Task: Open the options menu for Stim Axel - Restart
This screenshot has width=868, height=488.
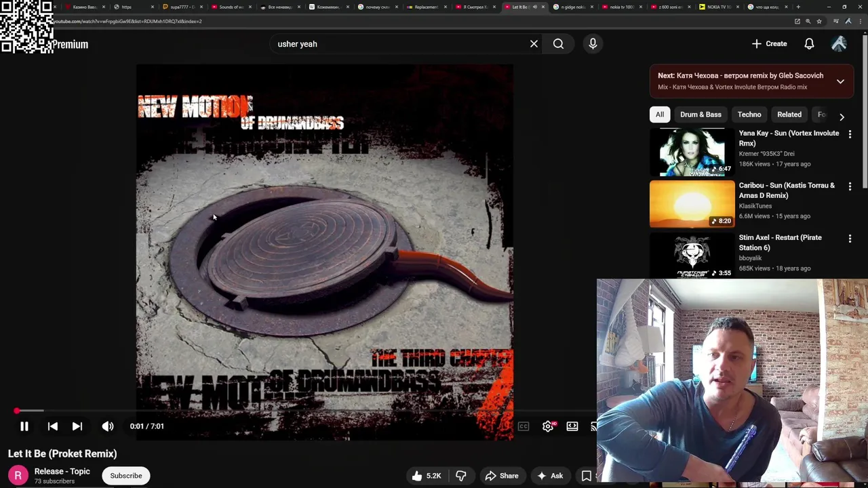Action: [850, 239]
